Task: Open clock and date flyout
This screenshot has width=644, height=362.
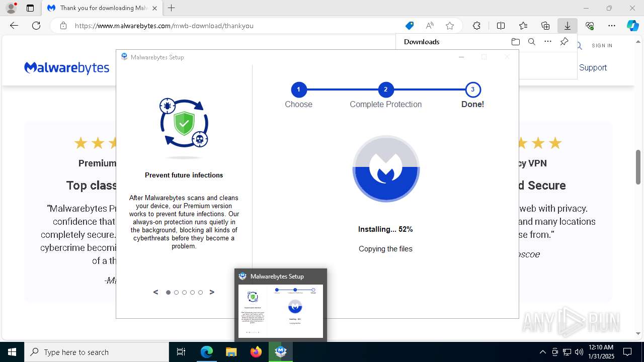Action: click(601, 352)
